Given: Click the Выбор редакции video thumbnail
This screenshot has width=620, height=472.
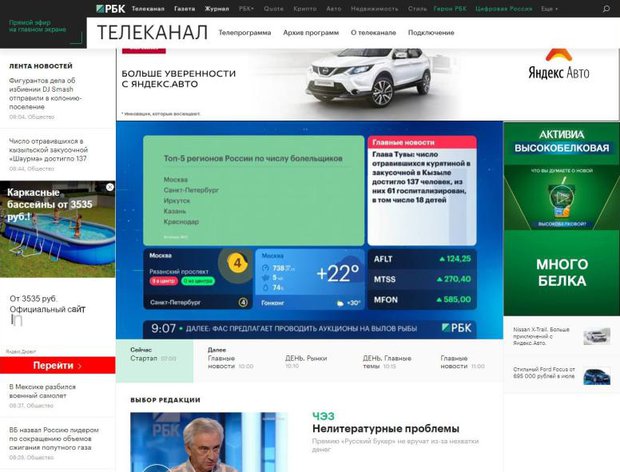Looking at the screenshot, I should 209,442.
